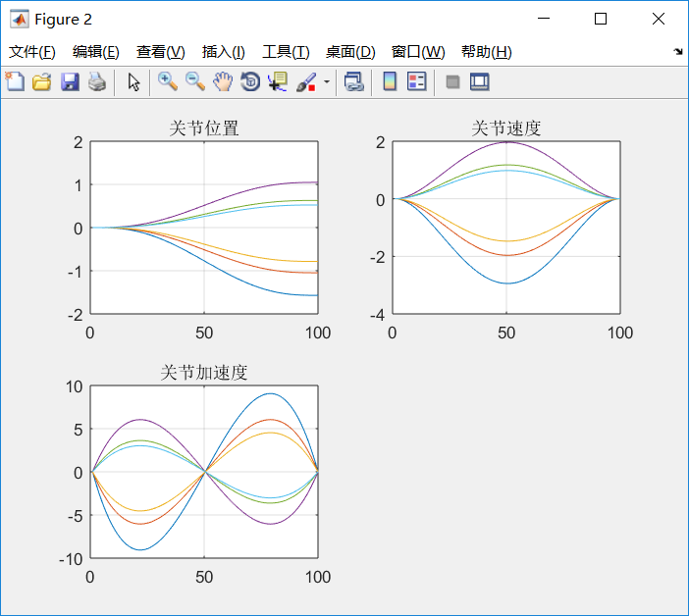Screen dimensions: 689x616
Task: Show plot tools and dock figure
Action: pyautogui.click(x=479, y=82)
